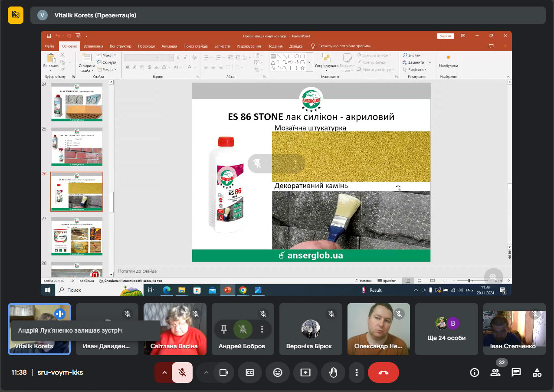Open the activities icon

coord(537,372)
